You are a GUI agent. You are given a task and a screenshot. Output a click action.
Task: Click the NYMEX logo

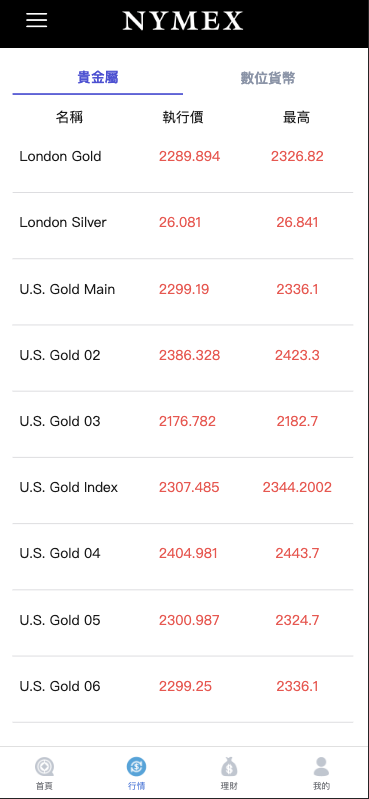click(x=182, y=21)
